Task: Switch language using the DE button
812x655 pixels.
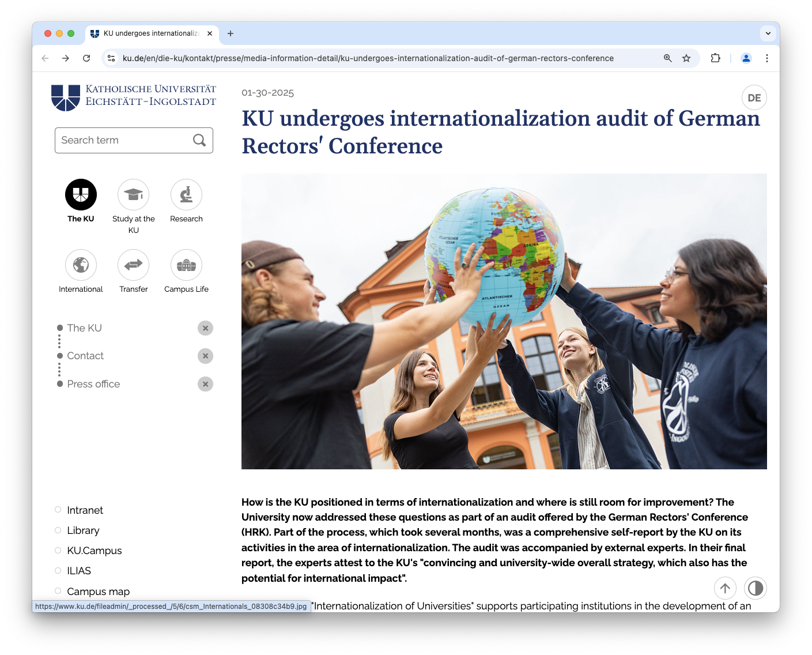Action: pyautogui.click(x=754, y=97)
